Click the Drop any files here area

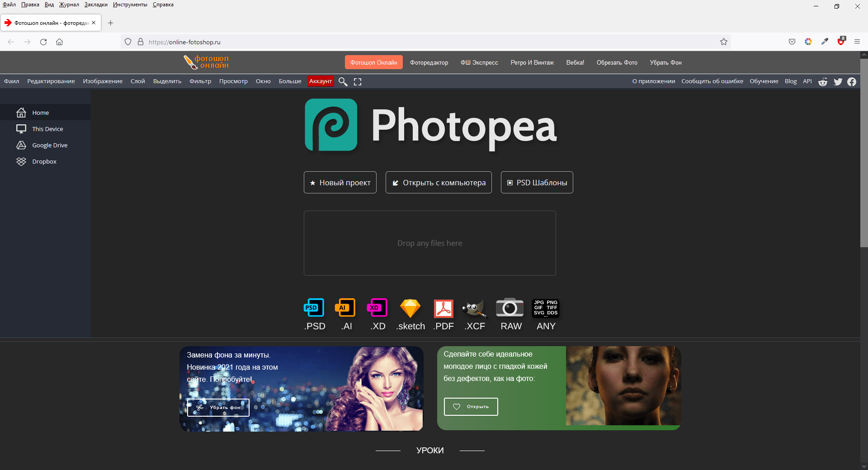[430, 243]
